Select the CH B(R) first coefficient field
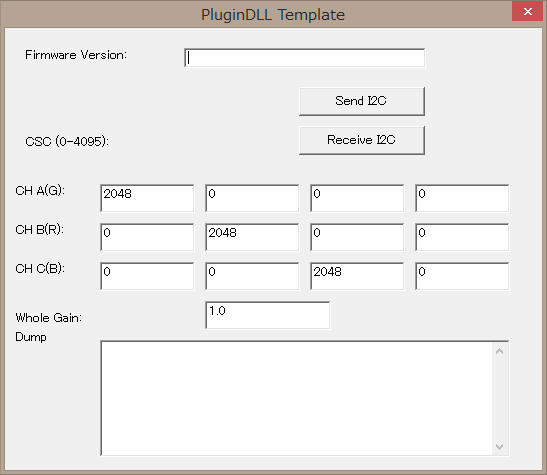 147,237
